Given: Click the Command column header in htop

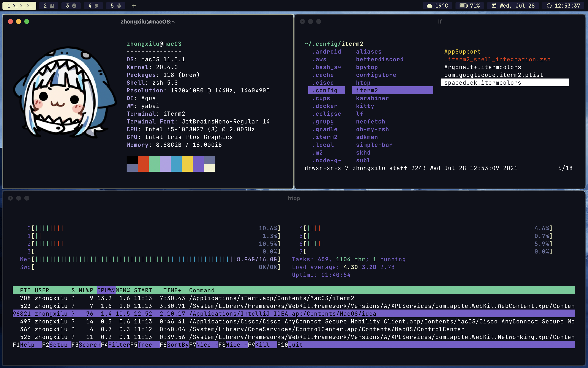Looking at the screenshot, I should (202, 290).
